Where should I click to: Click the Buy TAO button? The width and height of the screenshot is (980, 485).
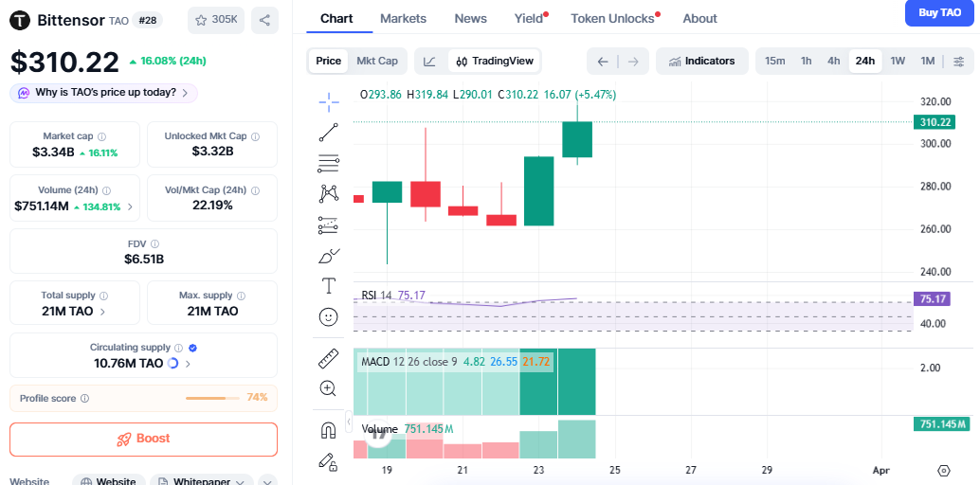point(939,12)
